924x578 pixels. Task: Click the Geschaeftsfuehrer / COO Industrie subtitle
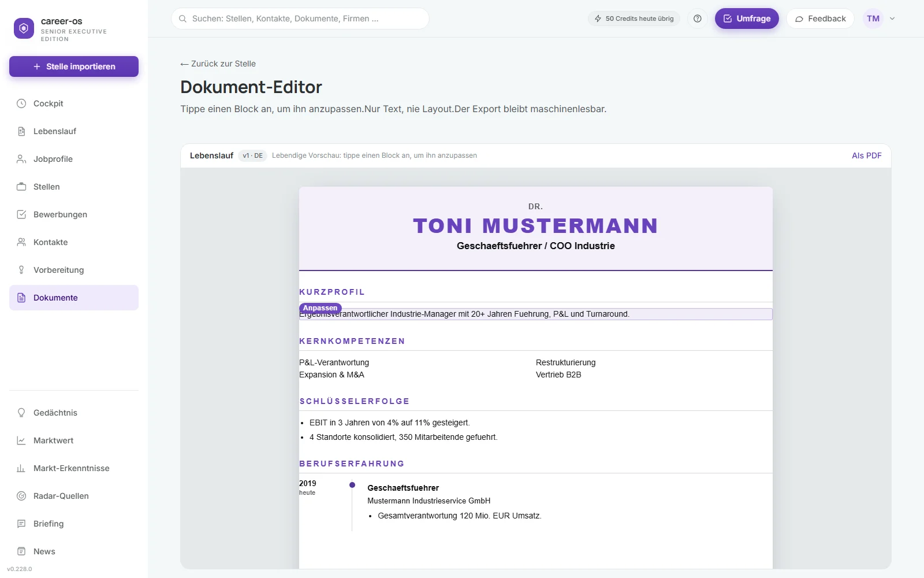536,246
